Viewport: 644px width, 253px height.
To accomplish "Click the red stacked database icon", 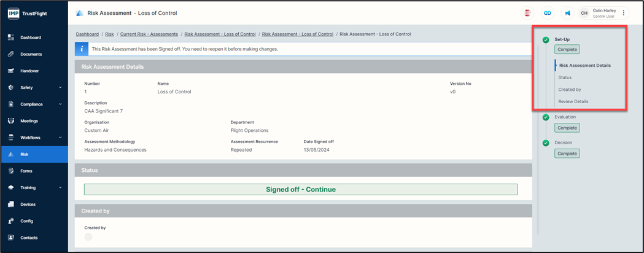I will pos(527,13).
